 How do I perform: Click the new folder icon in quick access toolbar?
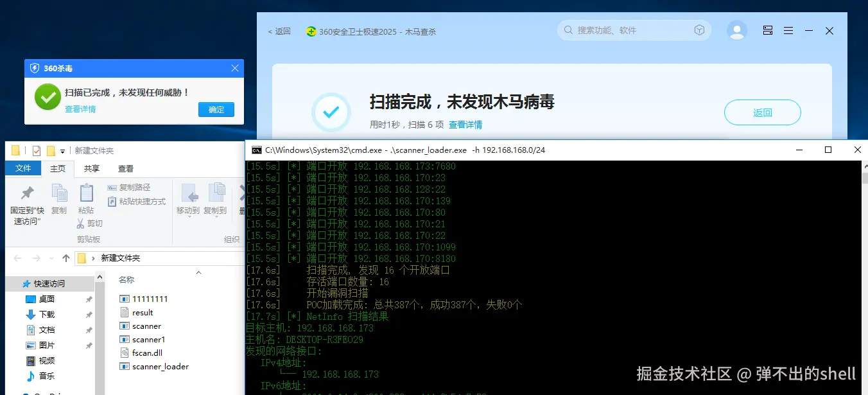[x=51, y=151]
